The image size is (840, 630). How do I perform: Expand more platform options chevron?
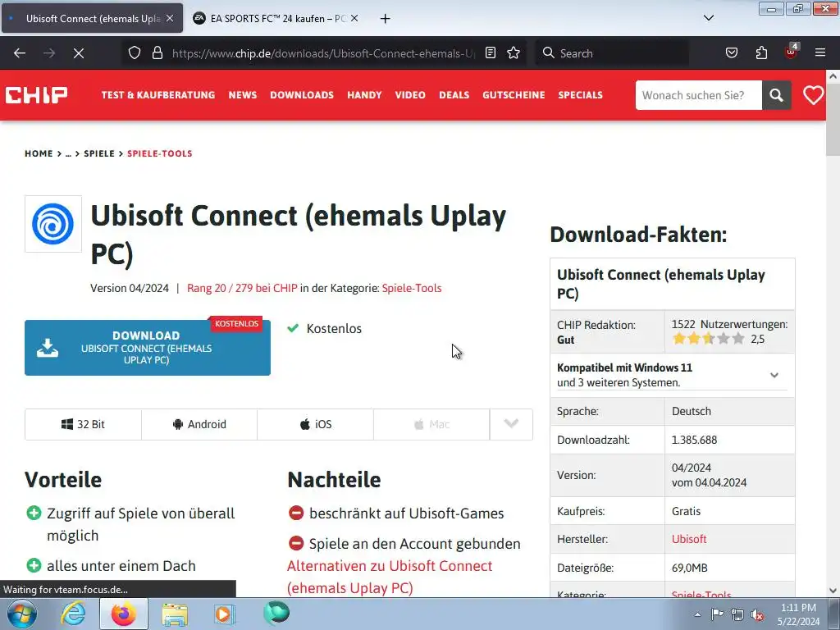[x=511, y=424]
